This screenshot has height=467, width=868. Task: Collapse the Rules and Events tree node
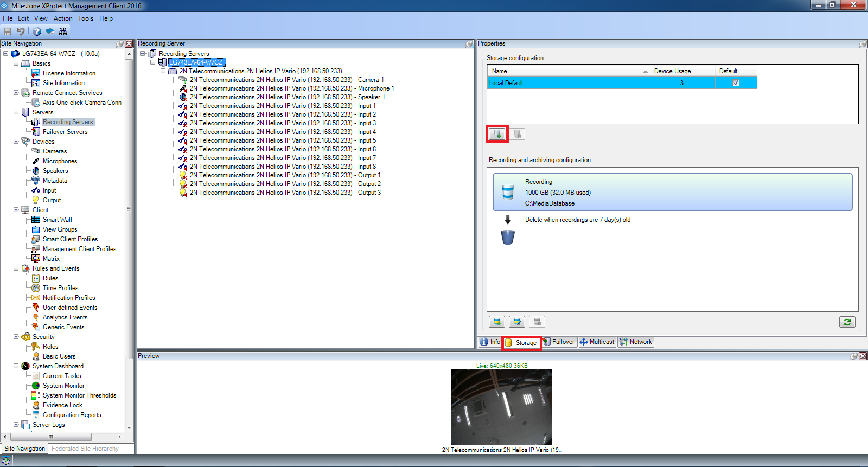(16, 268)
